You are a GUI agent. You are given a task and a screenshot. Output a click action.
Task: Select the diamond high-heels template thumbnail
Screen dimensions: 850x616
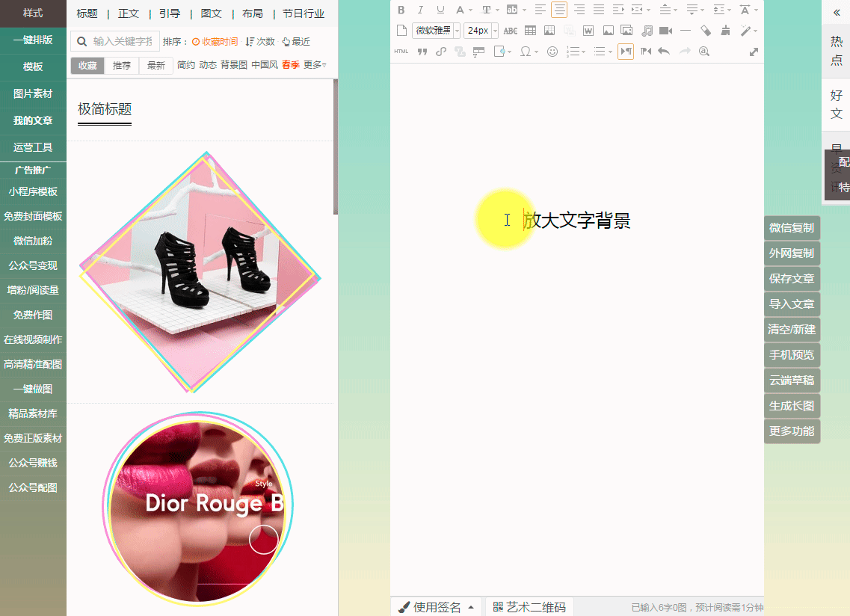(200, 272)
